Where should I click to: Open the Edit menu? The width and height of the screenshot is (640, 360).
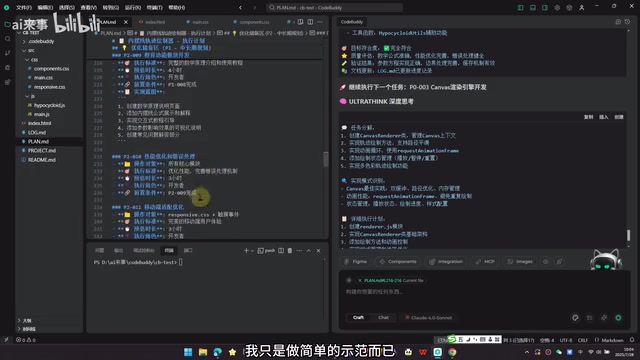coord(45,7)
